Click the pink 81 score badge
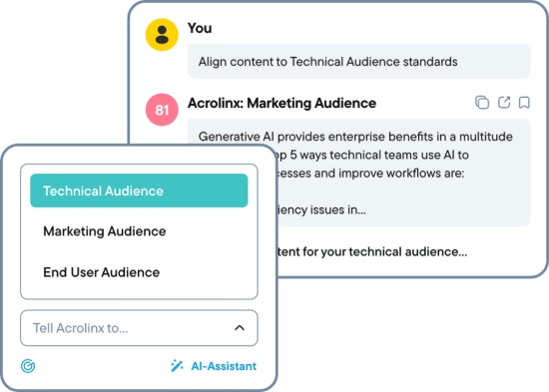 (162, 110)
